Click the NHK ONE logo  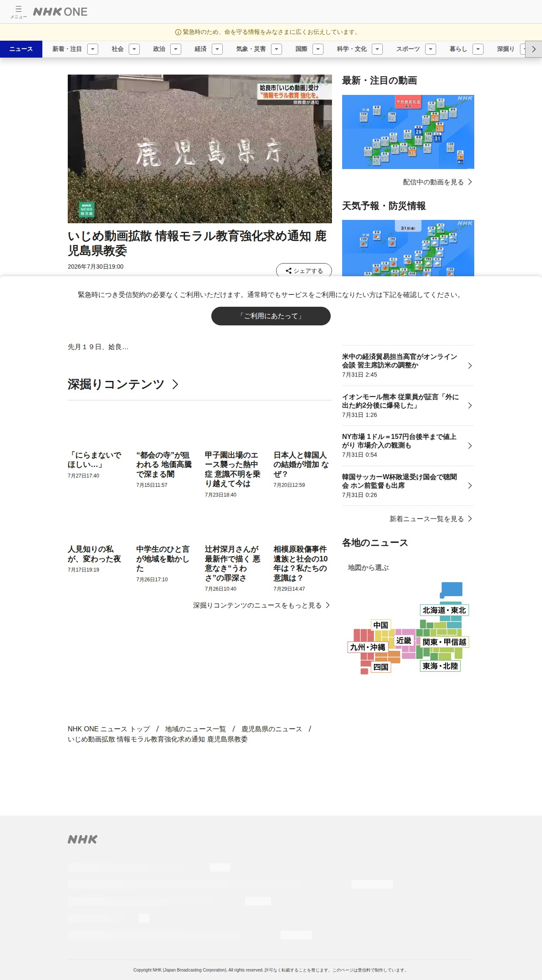[x=60, y=12]
